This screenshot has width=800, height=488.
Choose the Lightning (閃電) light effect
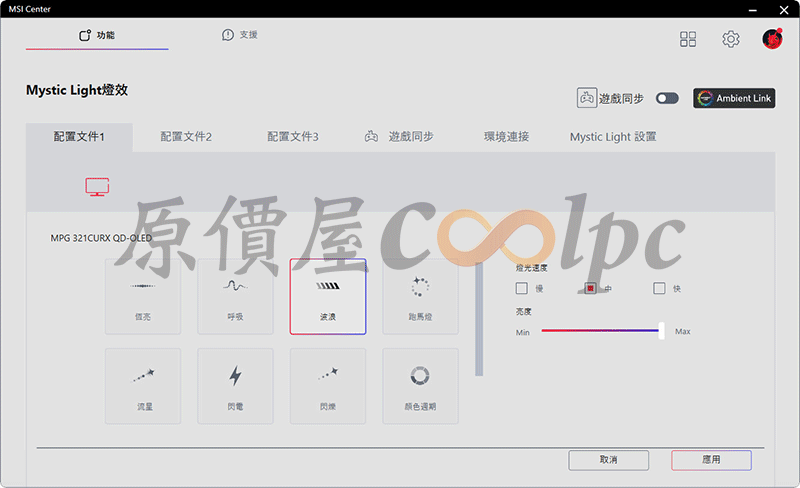coord(235,386)
